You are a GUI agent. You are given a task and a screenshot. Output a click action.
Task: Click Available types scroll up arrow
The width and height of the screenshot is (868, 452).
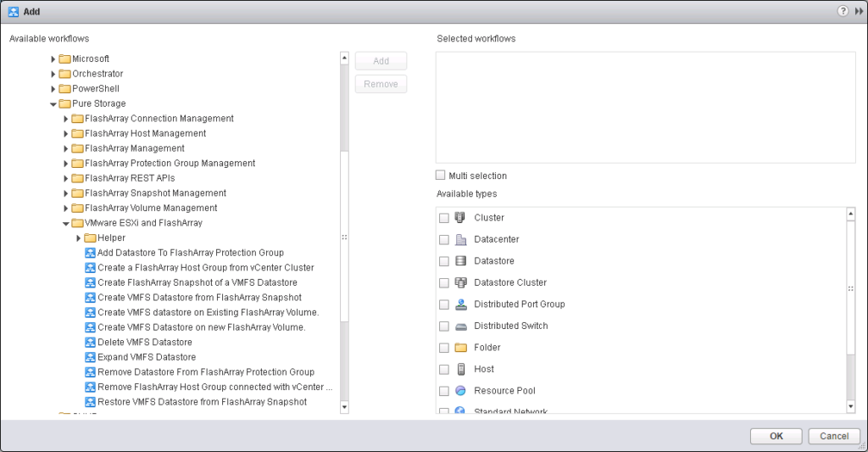pyautogui.click(x=851, y=214)
